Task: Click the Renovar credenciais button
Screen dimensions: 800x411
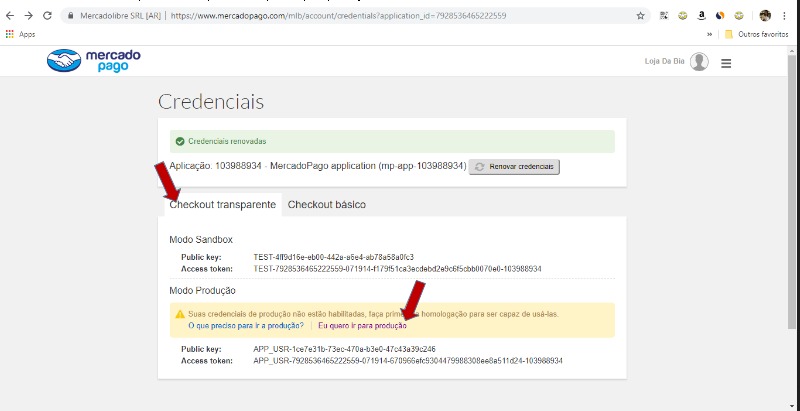Action: (514, 167)
